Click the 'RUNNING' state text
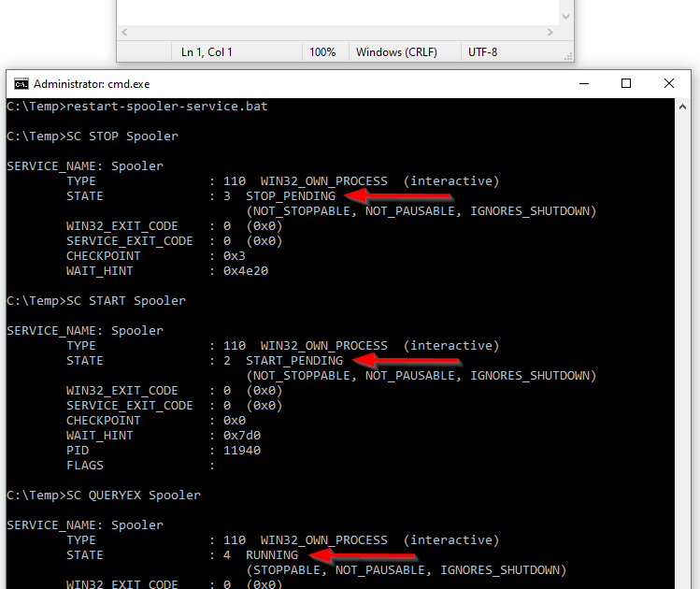Viewport: 700px width, 589px height. coord(272,555)
